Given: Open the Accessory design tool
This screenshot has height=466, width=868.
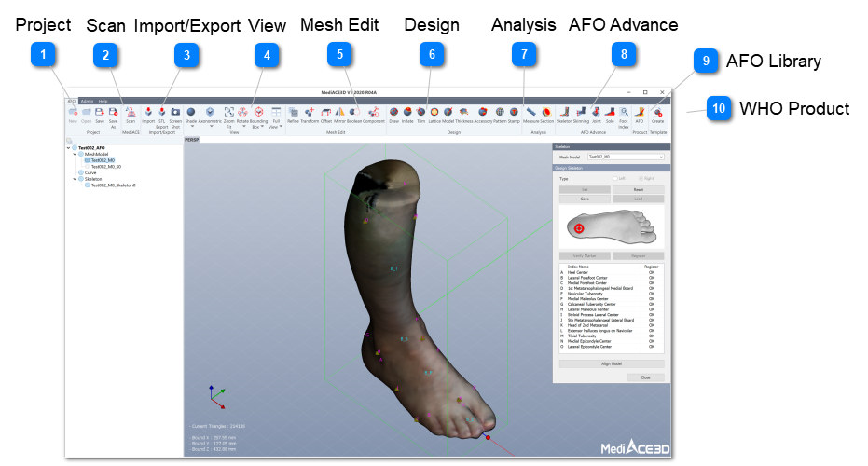Looking at the screenshot, I should (483, 115).
